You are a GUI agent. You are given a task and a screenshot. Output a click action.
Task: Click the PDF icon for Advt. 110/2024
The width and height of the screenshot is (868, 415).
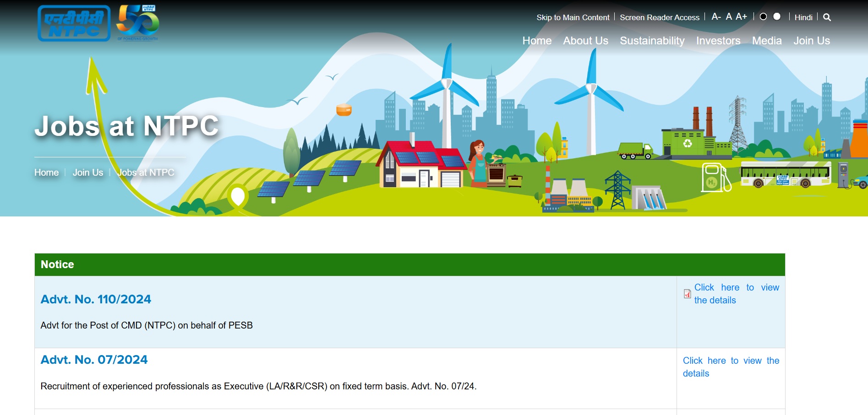pos(687,294)
